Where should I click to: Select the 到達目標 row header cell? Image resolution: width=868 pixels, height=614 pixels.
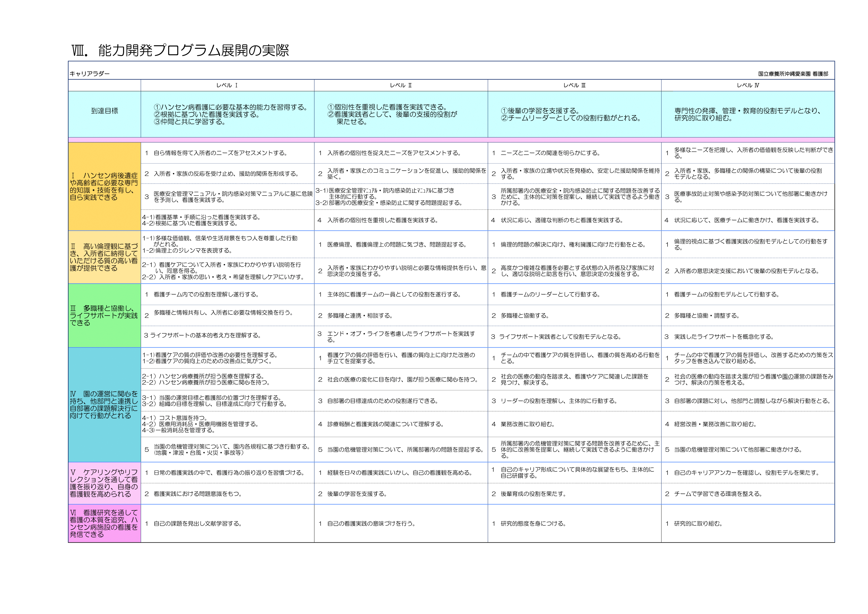(x=104, y=111)
